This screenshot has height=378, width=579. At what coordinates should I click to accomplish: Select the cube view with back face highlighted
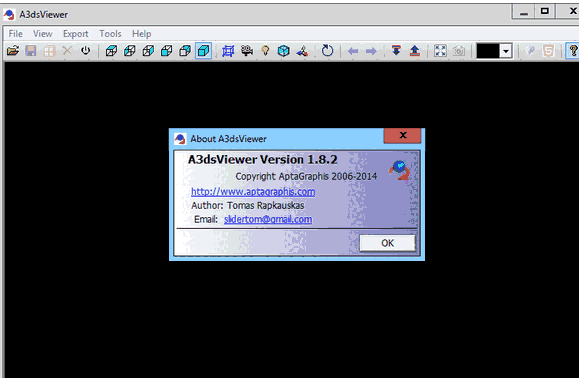[x=185, y=51]
